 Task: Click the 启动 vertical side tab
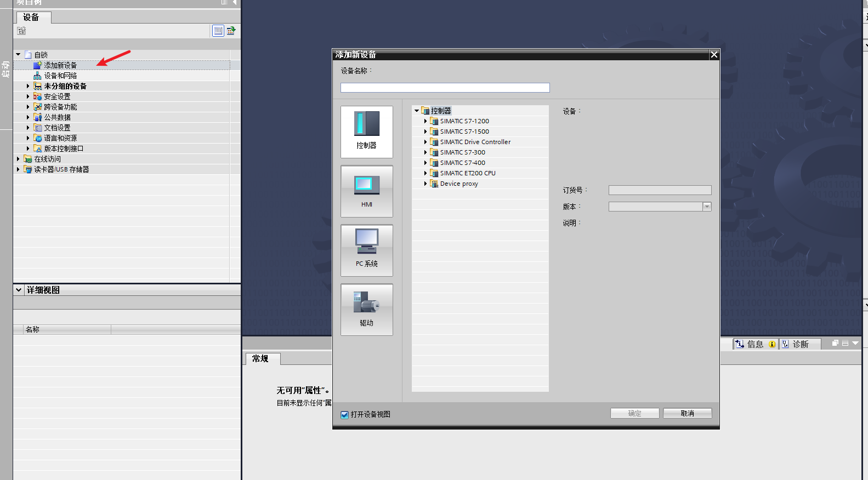tap(6, 70)
